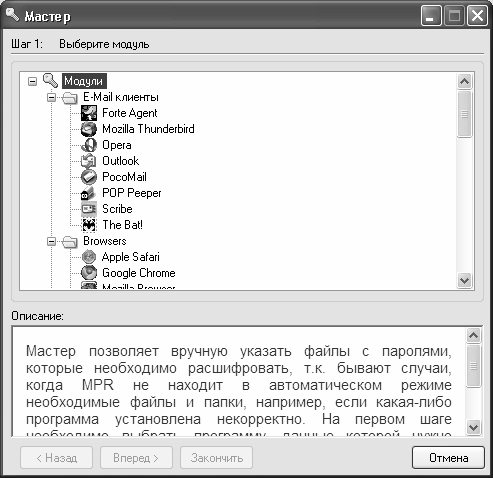Select the Scribe tree item

[x=117, y=209]
